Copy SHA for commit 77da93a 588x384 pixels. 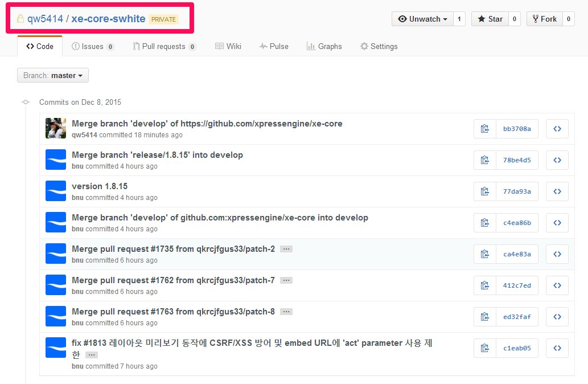click(x=484, y=191)
